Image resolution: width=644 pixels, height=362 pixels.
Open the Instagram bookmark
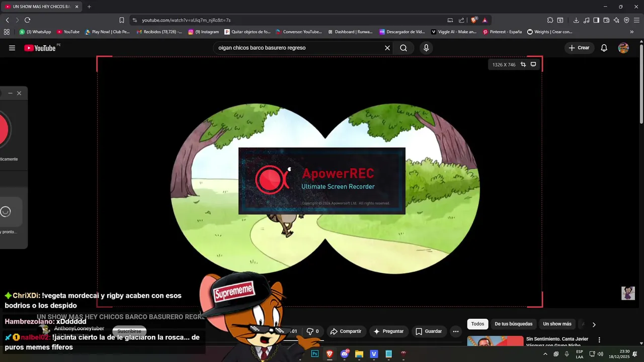pos(203,32)
